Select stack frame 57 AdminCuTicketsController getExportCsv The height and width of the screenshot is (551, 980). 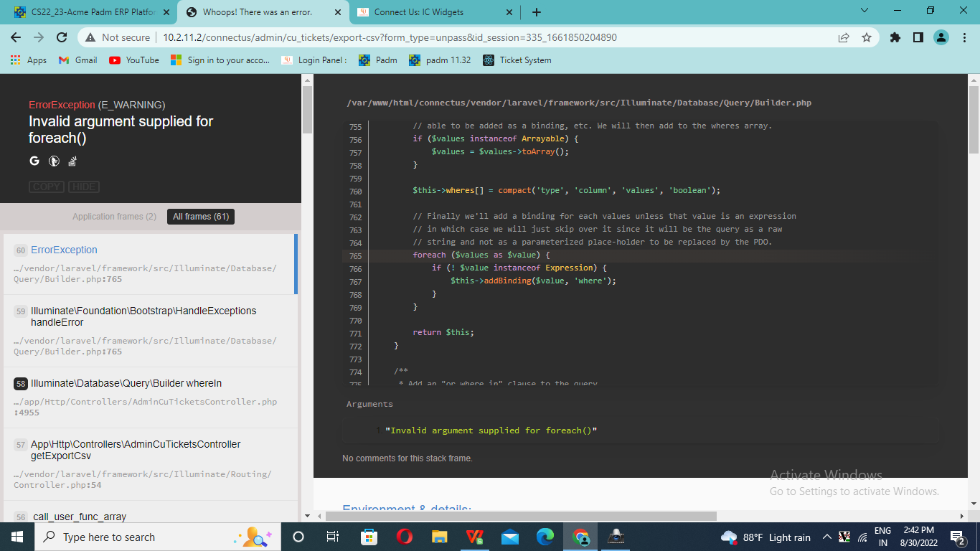[x=150, y=464]
